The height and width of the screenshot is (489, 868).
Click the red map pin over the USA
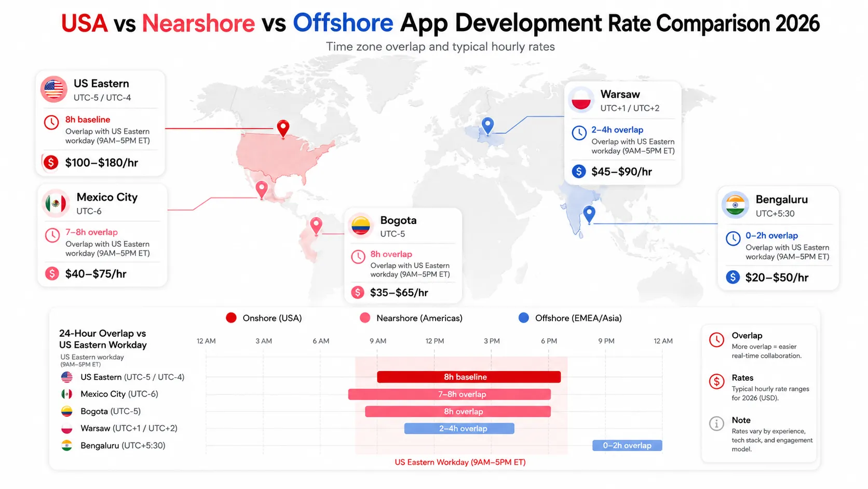tap(283, 128)
